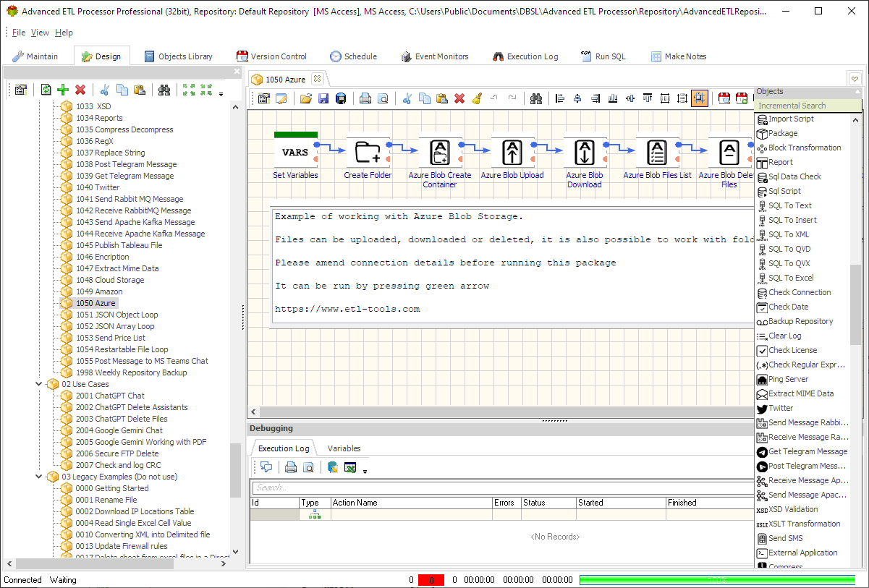The image size is (869, 588).
Task: Click the align top edges icon
Action: coord(648,98)
